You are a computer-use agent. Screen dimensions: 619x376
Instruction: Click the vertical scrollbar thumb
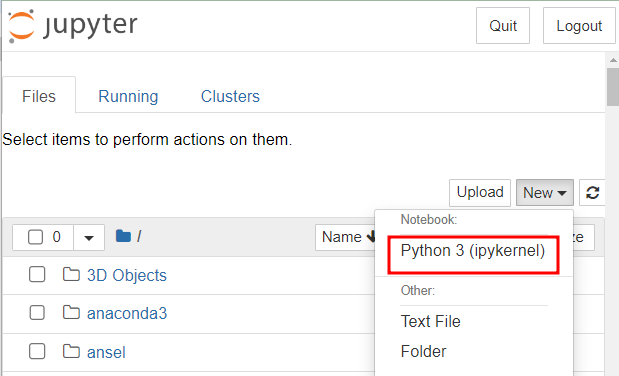click(613, 87)
